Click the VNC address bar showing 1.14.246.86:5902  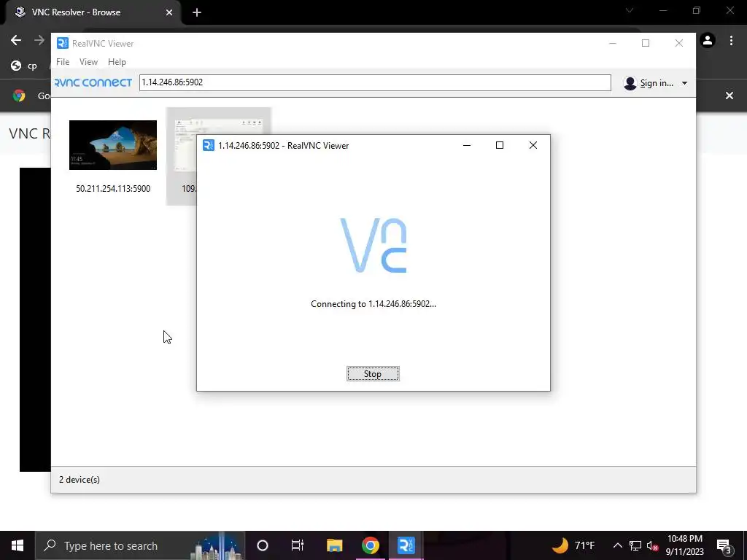pos(375,82)
